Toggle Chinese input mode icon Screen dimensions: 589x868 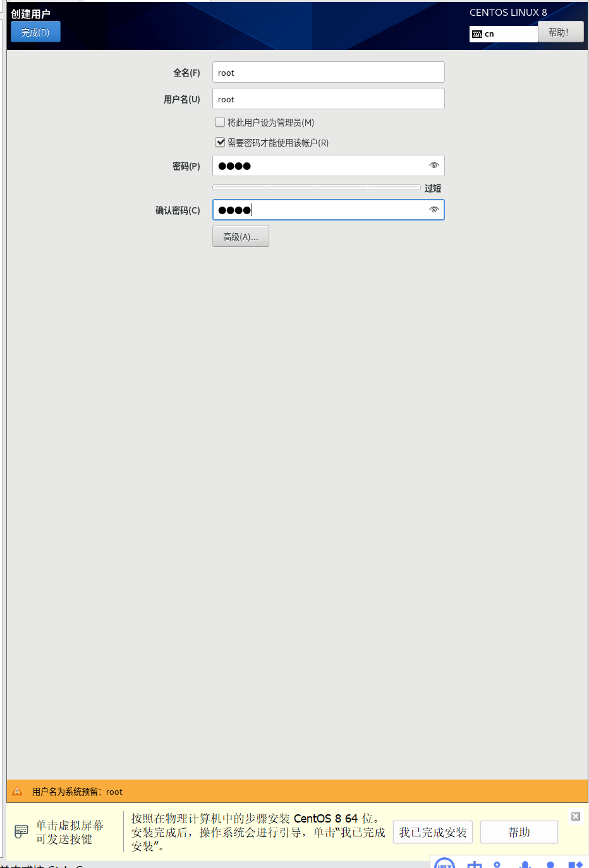475,864
